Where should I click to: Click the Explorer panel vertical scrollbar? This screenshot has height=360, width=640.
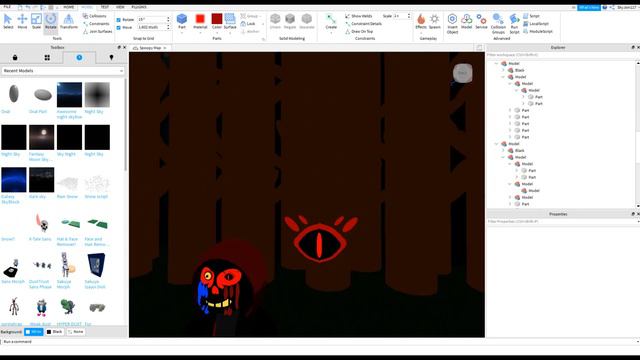click(x=638, y=134)
